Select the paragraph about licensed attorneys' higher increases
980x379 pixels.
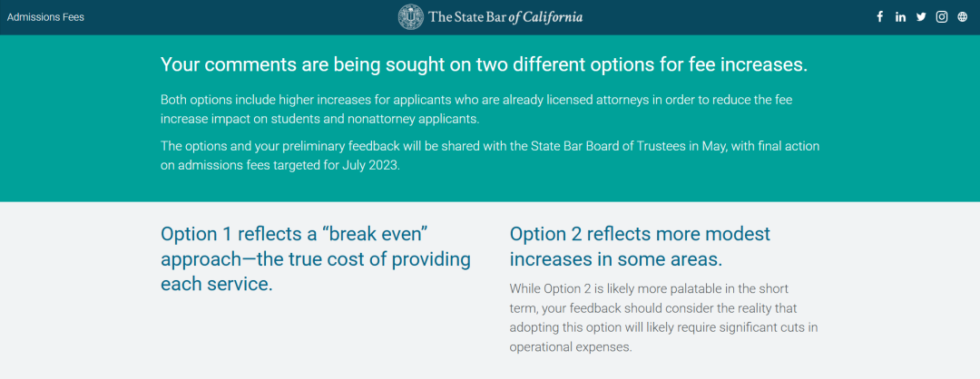477,109
